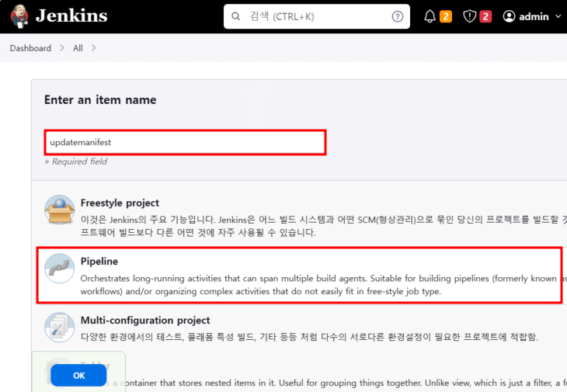
Task: Open the Jenkins home title link
Action: [x=71, y=16]
